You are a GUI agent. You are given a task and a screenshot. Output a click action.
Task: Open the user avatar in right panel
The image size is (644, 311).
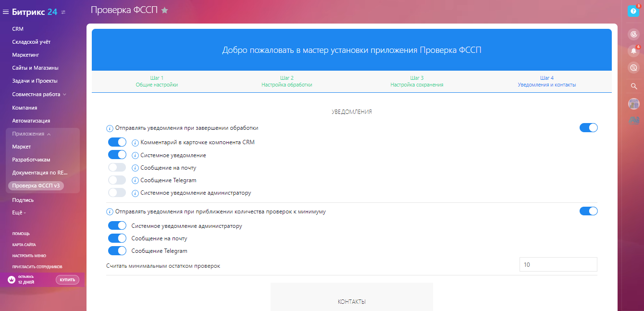tap(633, 103)
